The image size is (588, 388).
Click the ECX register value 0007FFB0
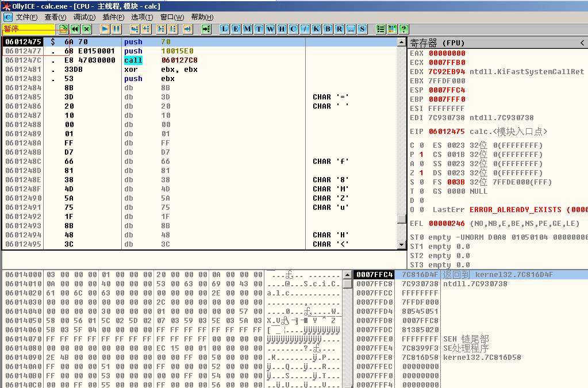(x=447, y=63)
